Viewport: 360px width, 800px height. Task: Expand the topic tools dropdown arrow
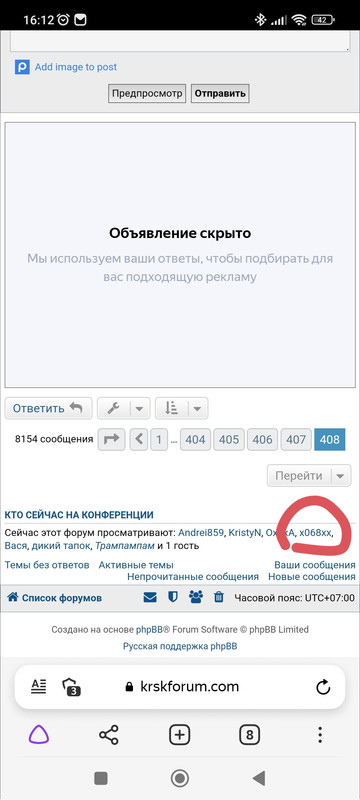(140, 408)
